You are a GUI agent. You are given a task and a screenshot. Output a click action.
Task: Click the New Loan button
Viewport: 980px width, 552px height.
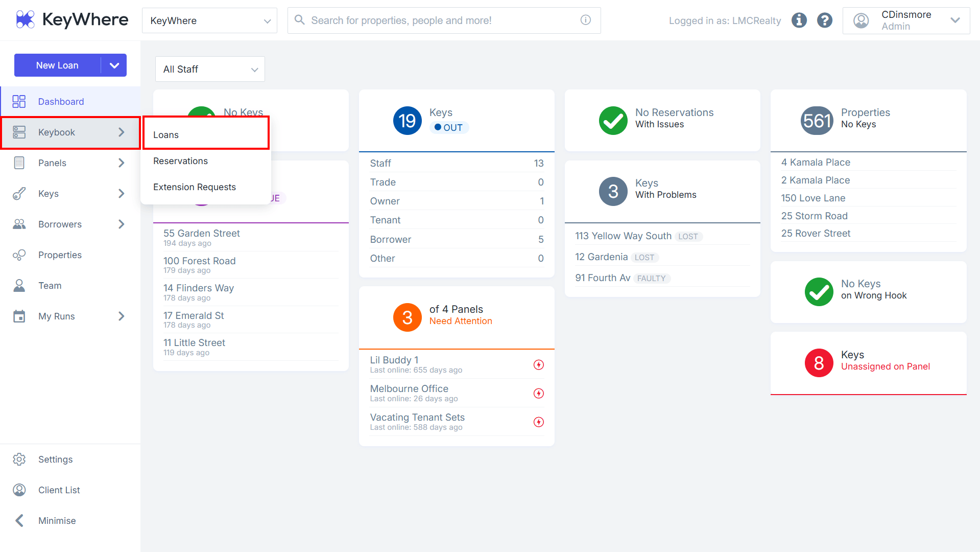pyautogui.click(x=57, y=65)
